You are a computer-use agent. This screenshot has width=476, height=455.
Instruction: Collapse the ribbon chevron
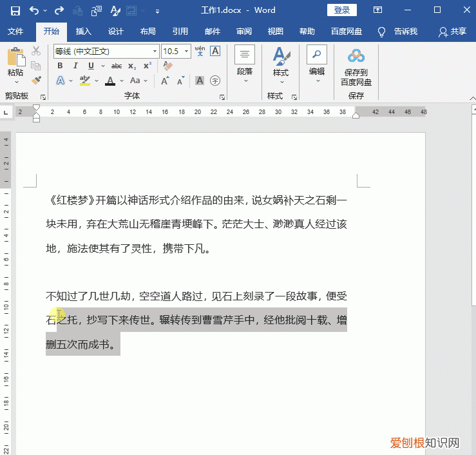coord(473,98)
